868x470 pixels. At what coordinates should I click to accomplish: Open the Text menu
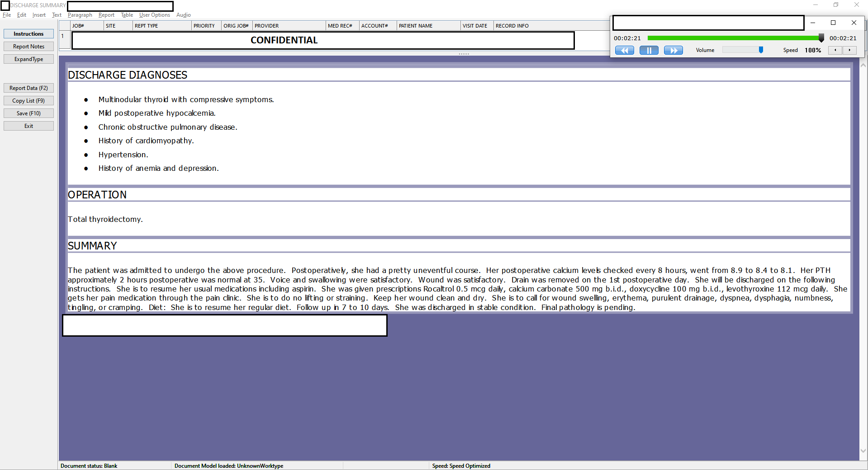tap(57, 15)
